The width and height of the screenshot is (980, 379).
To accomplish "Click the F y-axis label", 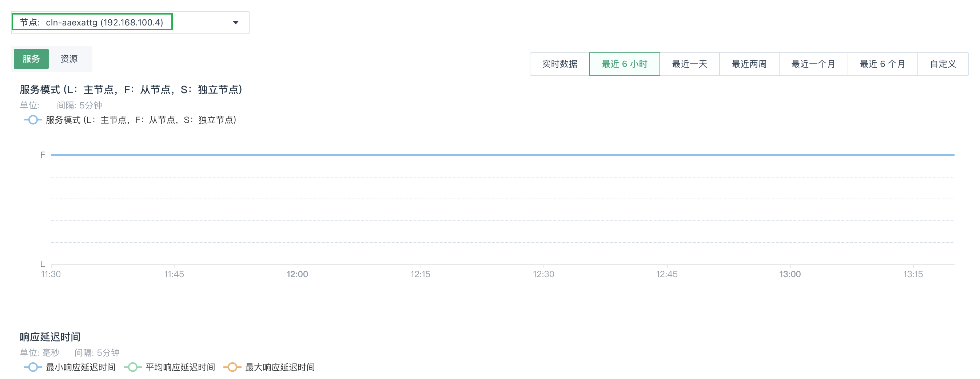I will pos(43,155).
